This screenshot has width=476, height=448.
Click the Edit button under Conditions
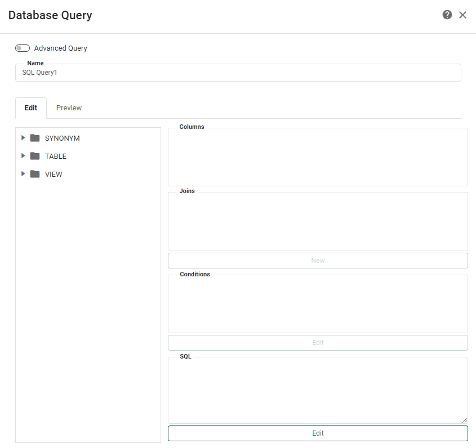click(318, 342)
